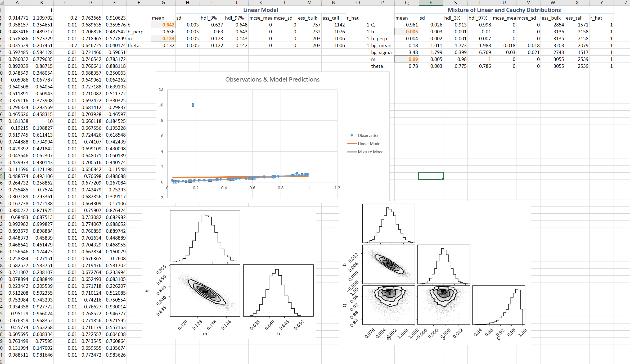Select column header A

(x=17, y=3)
